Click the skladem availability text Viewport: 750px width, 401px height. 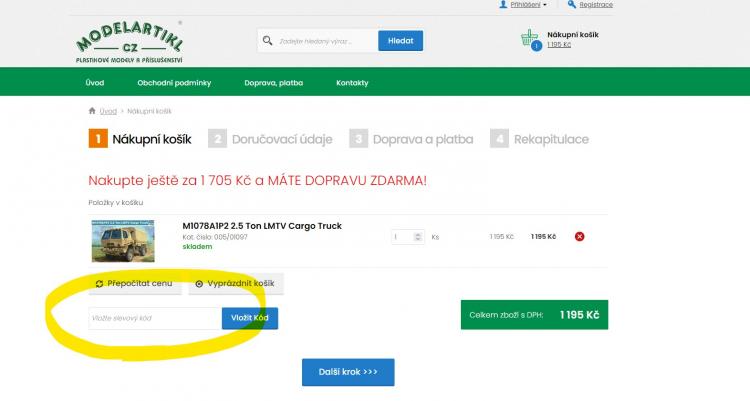point(197,247)
